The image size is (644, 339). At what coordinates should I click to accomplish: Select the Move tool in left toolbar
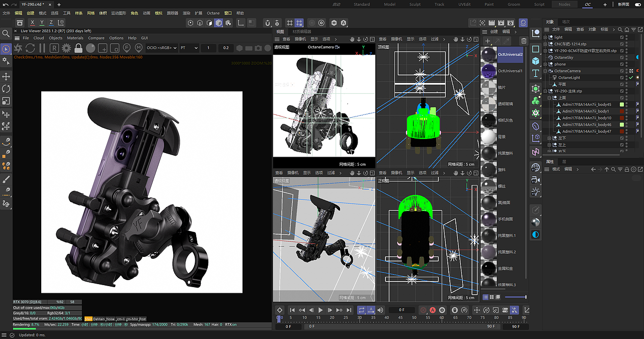(6, 76)
